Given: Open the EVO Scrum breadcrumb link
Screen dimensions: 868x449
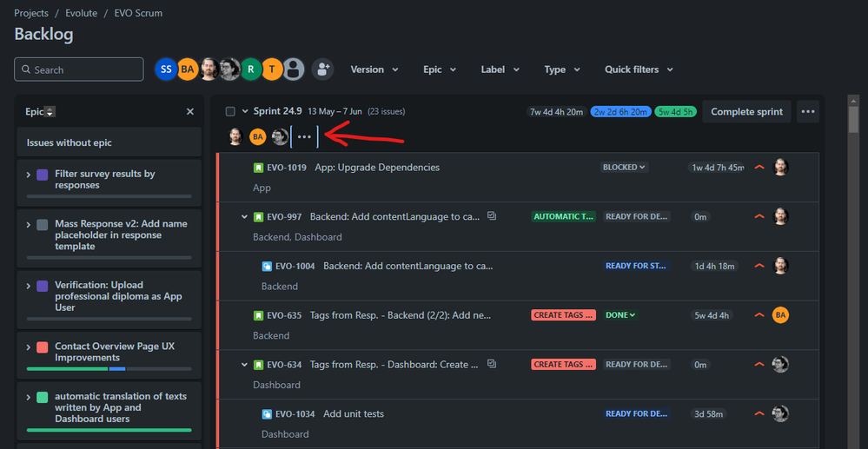Looking at the screenshot, I should [x=138, y=13].
